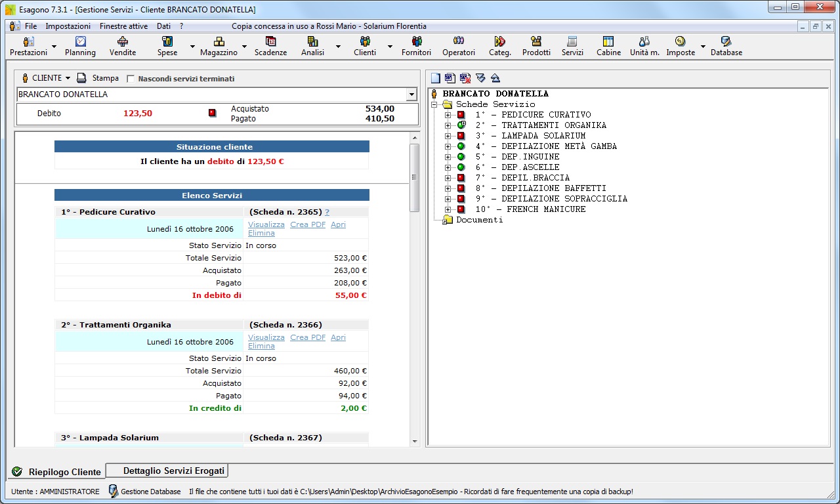The width and height of the screenshot is (840, 504).
Task: Click the Word icon with red X
Action: (465, 78)
